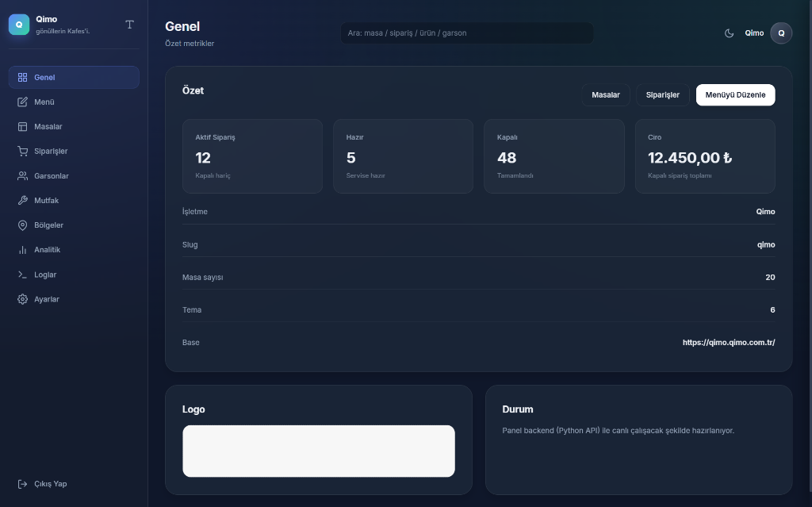Click the Masalar table icon
The width and height of the screenshot is (812, 507).
(x=22, y=127)
